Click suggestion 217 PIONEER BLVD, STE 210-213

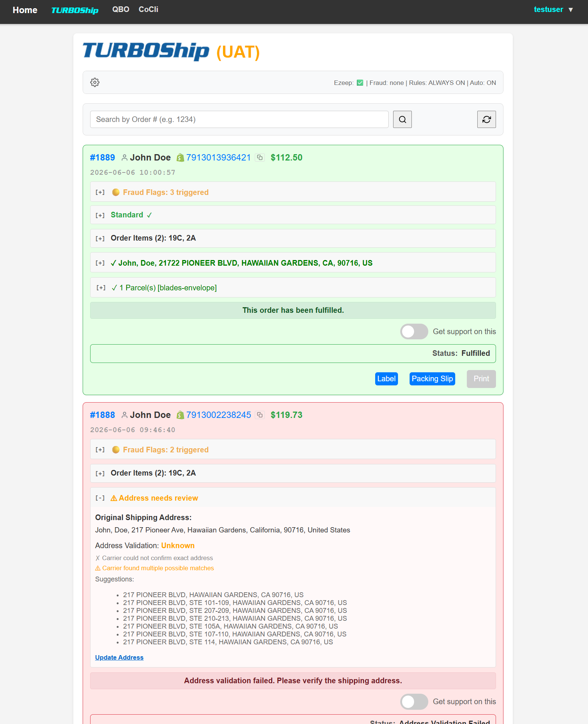click(235, 618)
